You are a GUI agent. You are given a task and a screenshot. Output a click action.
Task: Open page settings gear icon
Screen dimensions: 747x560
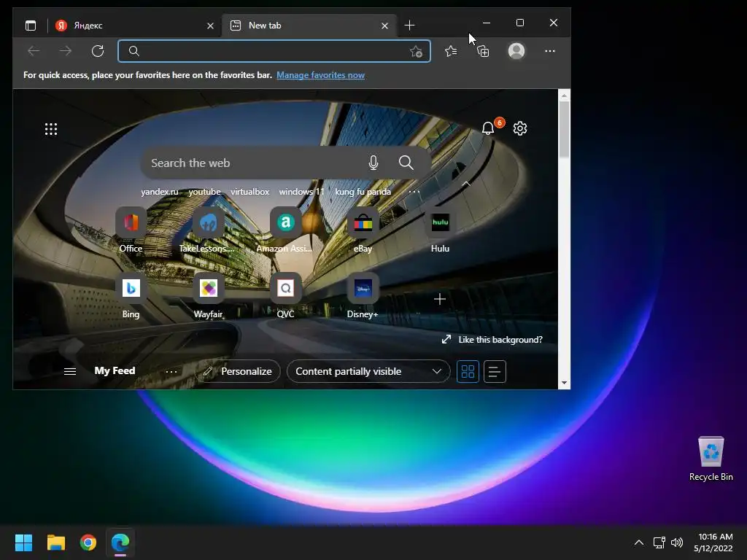tap(520, 128)
